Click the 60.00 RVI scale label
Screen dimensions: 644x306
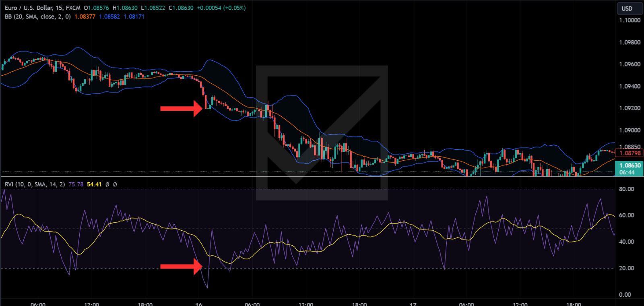[626, 215]
